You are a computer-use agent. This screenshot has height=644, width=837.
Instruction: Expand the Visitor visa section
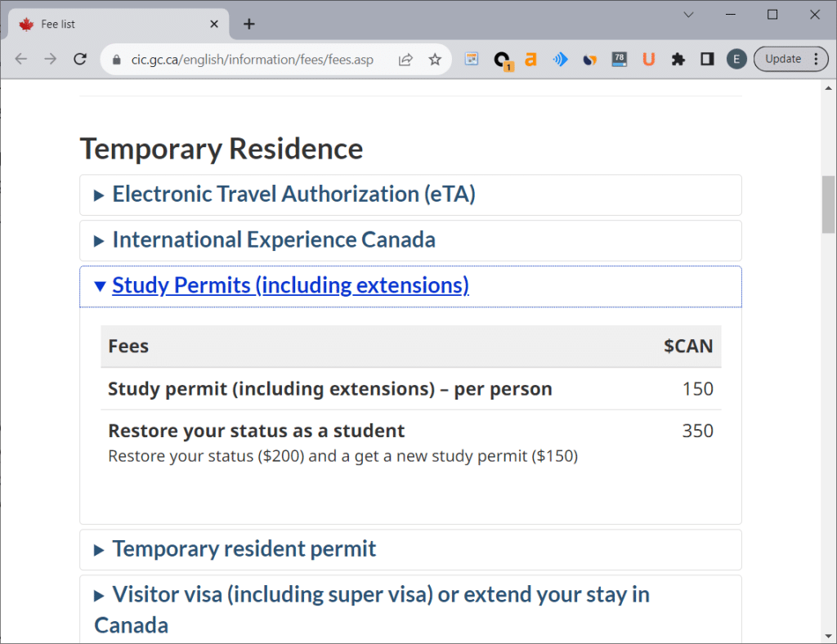[x=380, y=595]
